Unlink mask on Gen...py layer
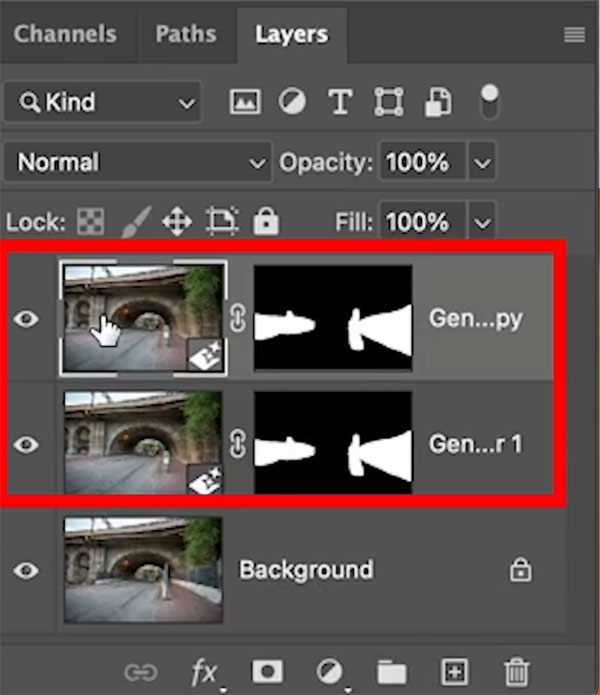Screen dimensions: 600x695 tap(238, 318)
